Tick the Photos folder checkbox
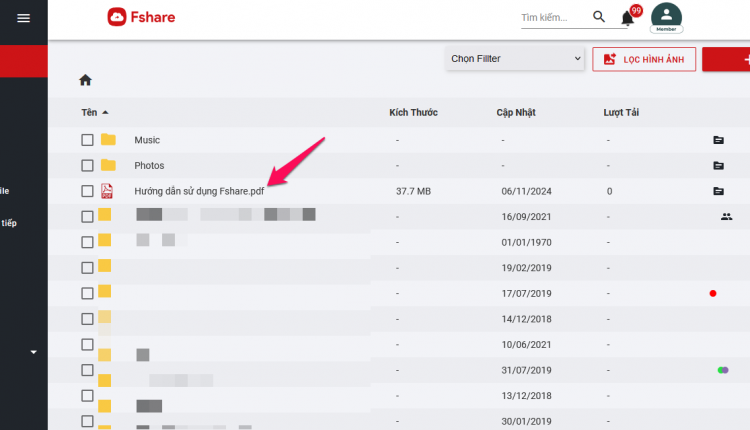750x430 pixels. [x=87, y=165]
